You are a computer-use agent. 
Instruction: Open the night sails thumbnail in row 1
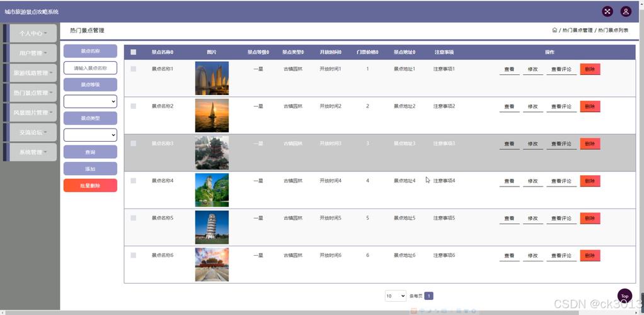click(212, 78)
